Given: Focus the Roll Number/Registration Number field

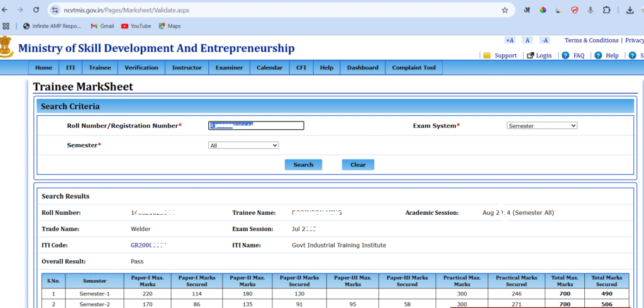Looking at the screenshot, I should [x=257, y=126].
